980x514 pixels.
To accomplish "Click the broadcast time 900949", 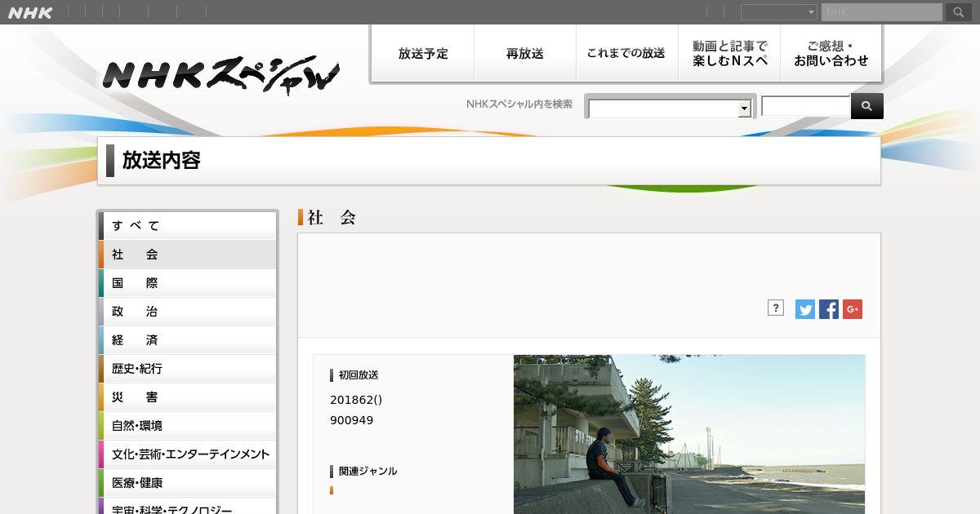I will 352,420.
